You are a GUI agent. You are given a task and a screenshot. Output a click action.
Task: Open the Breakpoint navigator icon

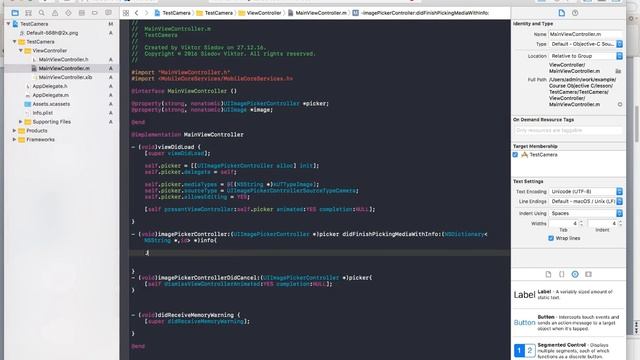coord(95,13)
